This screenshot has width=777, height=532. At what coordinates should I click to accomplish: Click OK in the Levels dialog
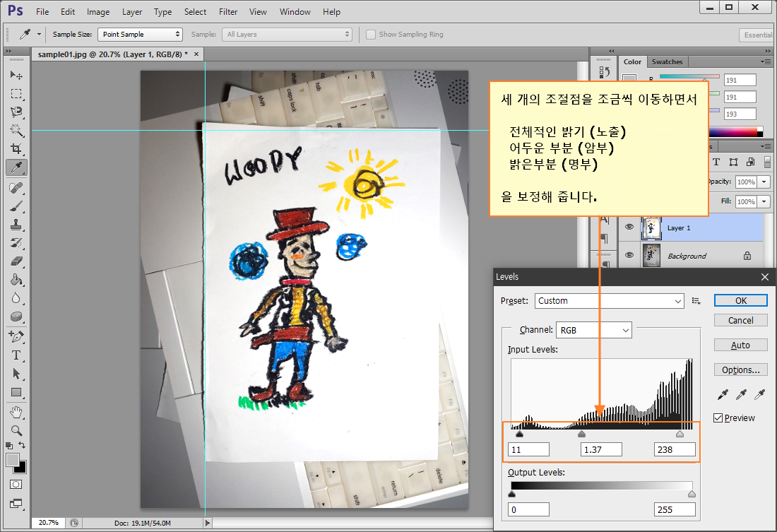tap(741, 300)
